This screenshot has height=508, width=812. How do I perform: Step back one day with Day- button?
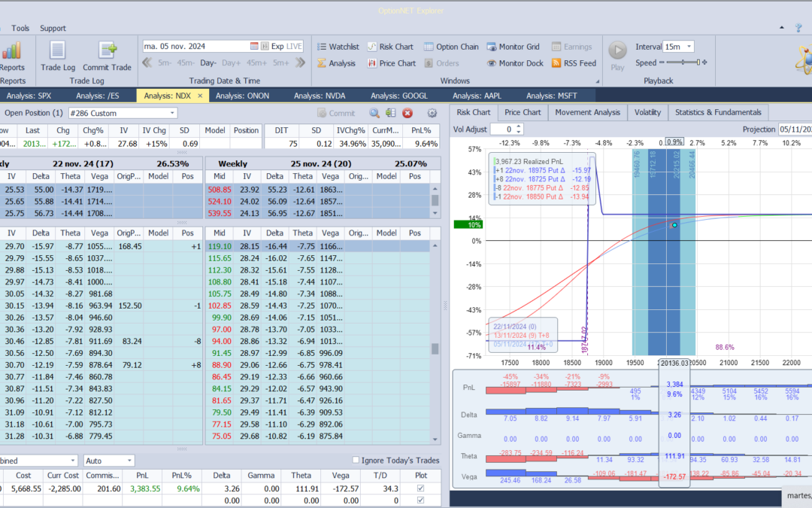pos(208,63)
